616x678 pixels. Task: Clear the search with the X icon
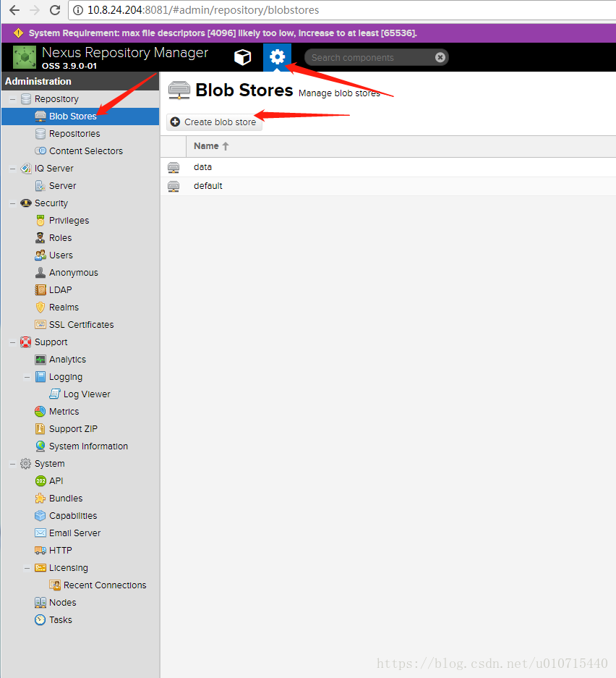(x=440, y=57)
